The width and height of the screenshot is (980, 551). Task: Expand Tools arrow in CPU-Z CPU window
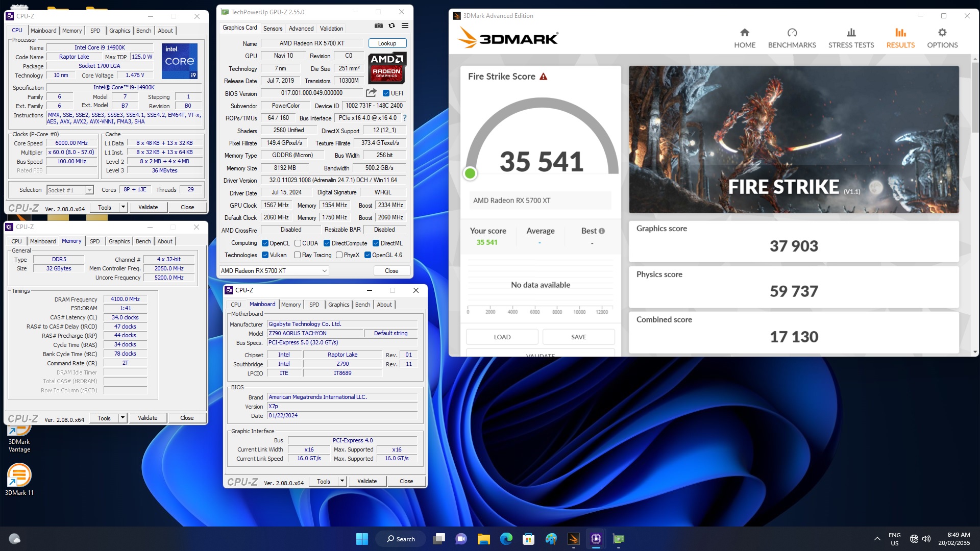coord(123,207)
